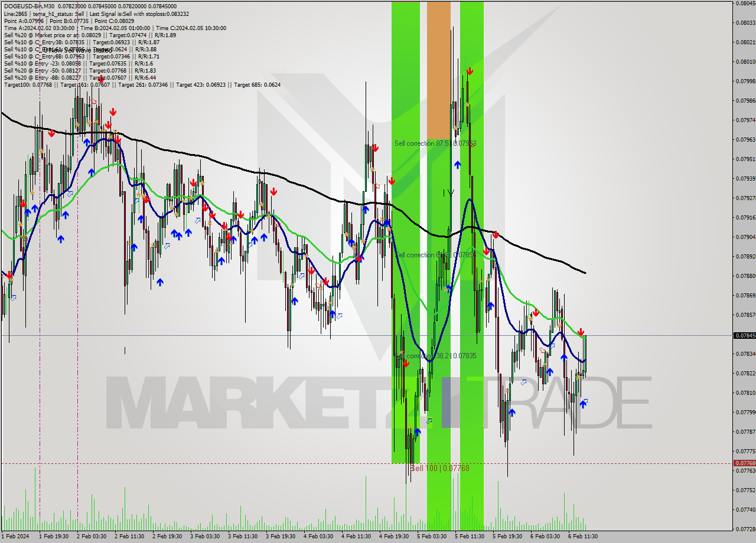Click the 0.07740 price axis label
Screen dimensions: 756x543
click(x=745, y=509)
